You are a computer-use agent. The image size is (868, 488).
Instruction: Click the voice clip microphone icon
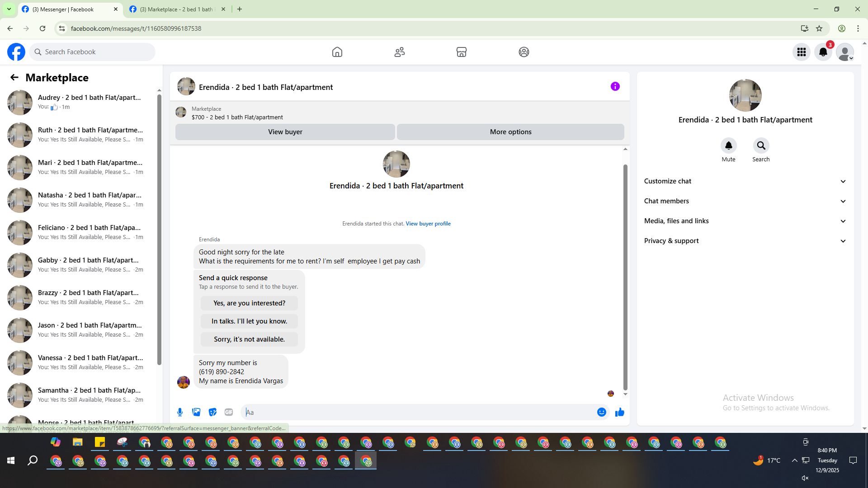coord(180,412)
